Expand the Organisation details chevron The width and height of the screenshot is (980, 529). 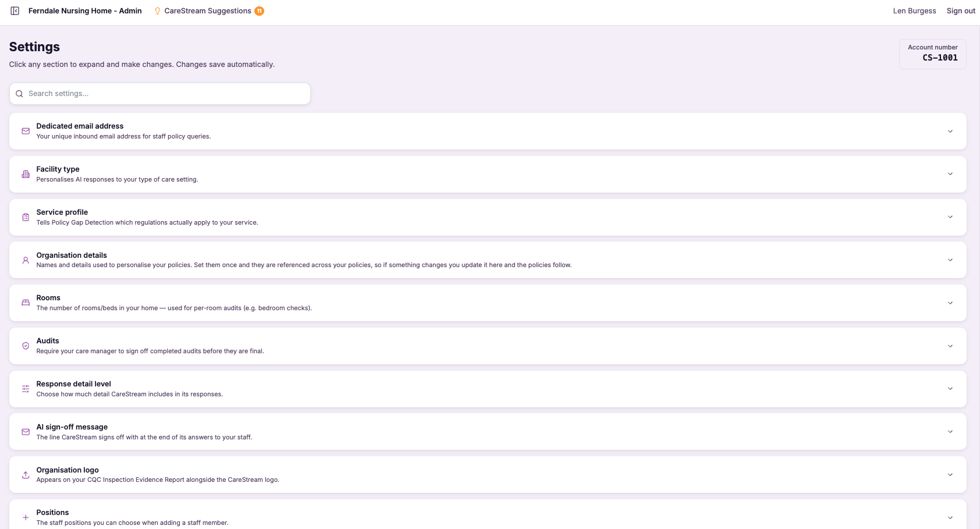950,260
